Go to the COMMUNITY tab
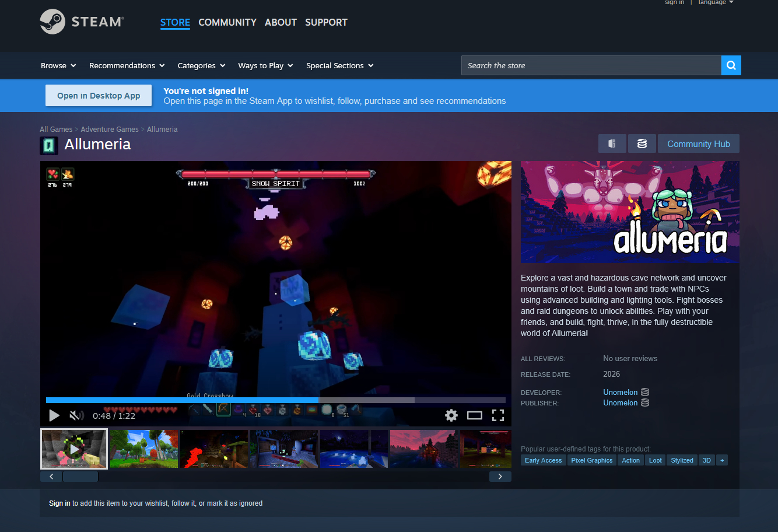The image size is (778, 532). coord(227,22)
